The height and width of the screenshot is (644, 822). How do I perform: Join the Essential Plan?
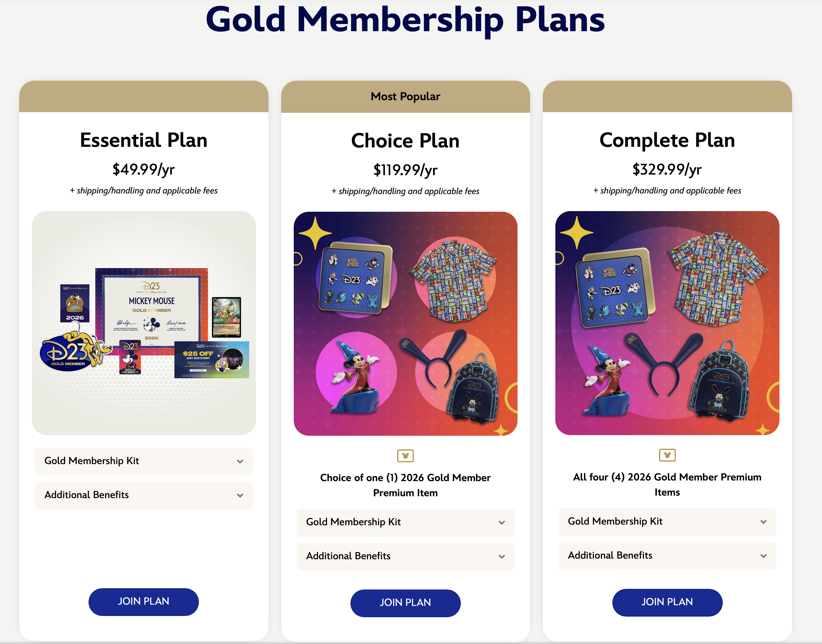143,602
